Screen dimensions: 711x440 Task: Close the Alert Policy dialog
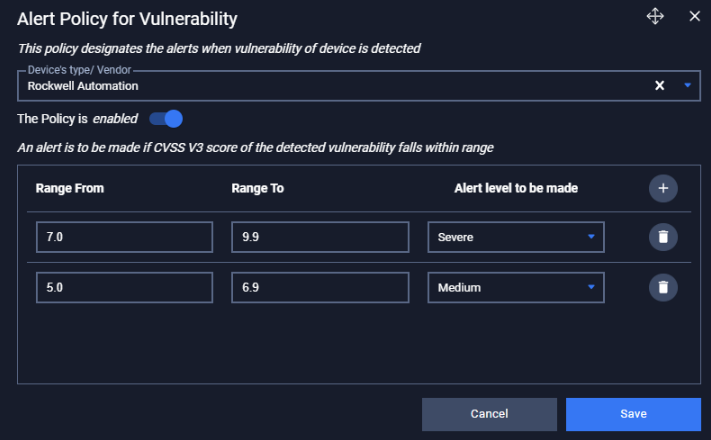(x=694, y=16)
